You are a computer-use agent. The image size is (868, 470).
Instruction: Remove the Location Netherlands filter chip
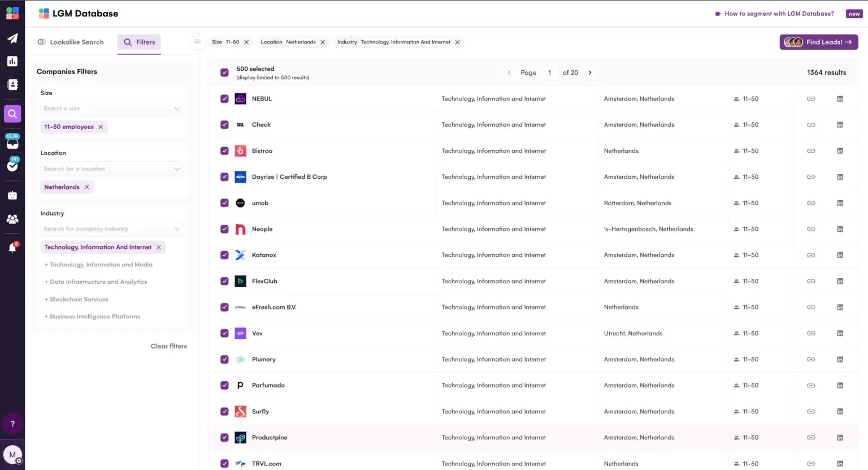click(x=323, y=42)
